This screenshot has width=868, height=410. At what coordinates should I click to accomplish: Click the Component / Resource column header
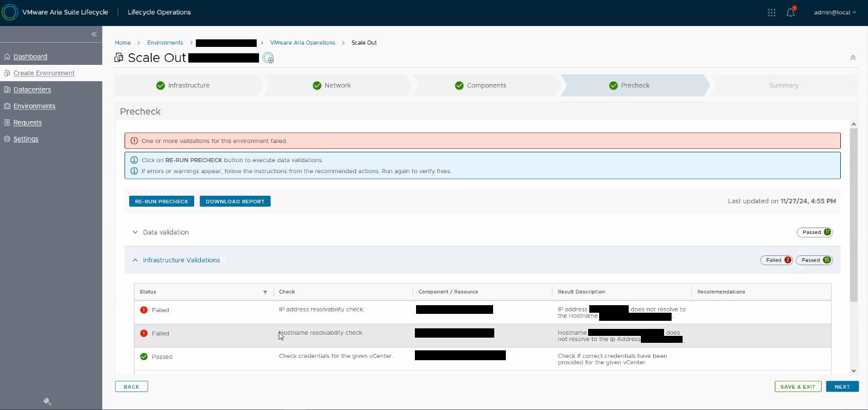pyautogui.click(x=448, y=292)
